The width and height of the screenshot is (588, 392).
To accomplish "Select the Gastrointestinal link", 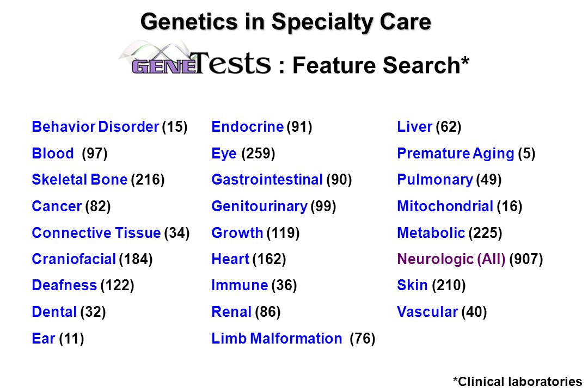I will [267, 180].
